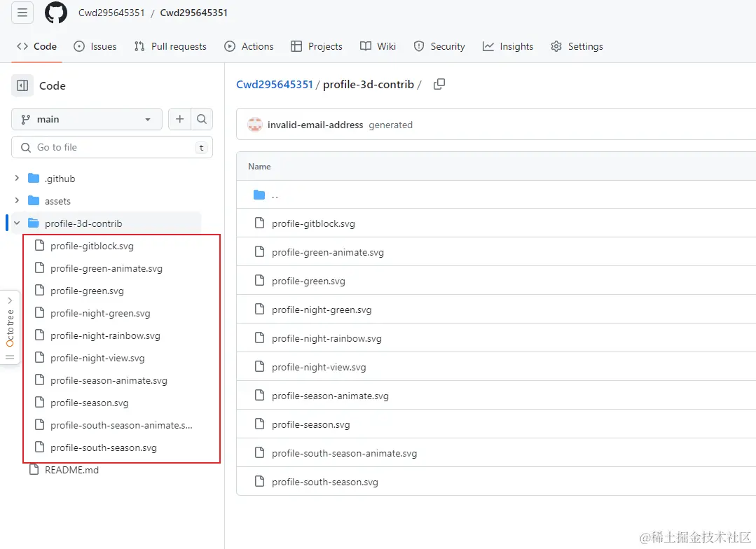756x549 pixels.
Task: Click the Name column header
Action: pyautogui.click(x=259, y=166)
